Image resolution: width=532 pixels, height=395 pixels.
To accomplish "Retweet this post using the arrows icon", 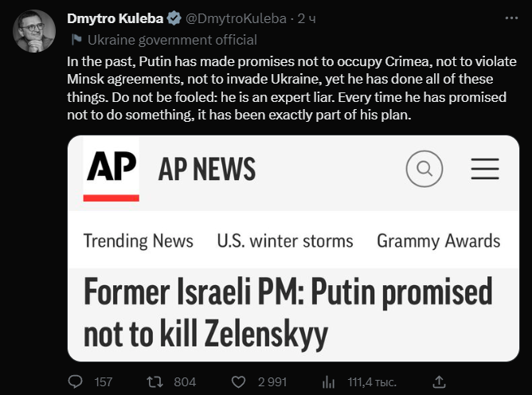I will pos(159,382).
